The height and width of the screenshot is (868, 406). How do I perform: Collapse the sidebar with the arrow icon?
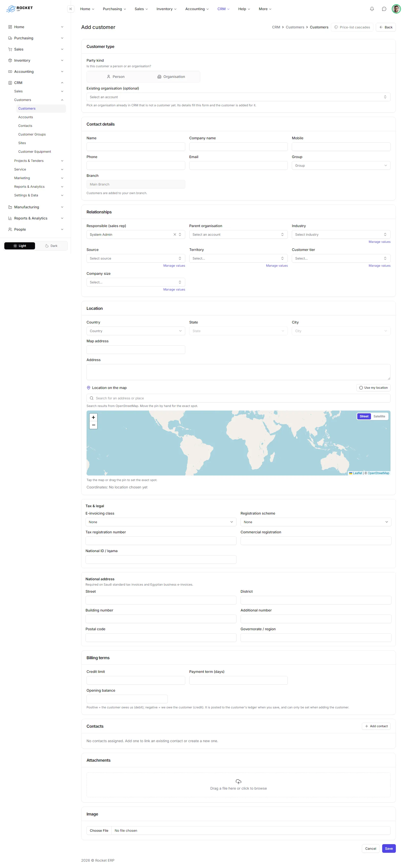tap(71, 9)
